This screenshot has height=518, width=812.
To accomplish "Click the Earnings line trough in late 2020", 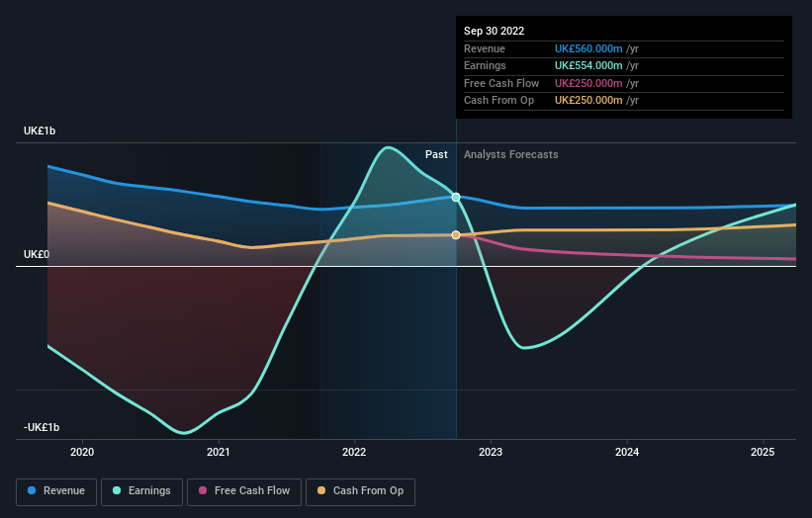I will pos(184,433).
